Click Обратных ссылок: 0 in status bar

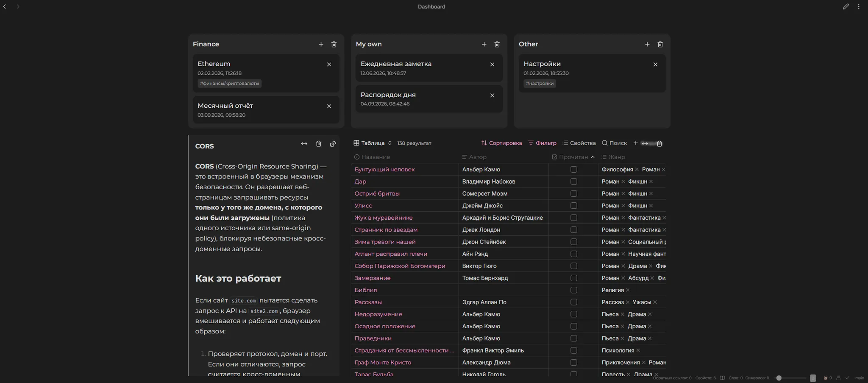pyautogui.click(x=672, y=378)
